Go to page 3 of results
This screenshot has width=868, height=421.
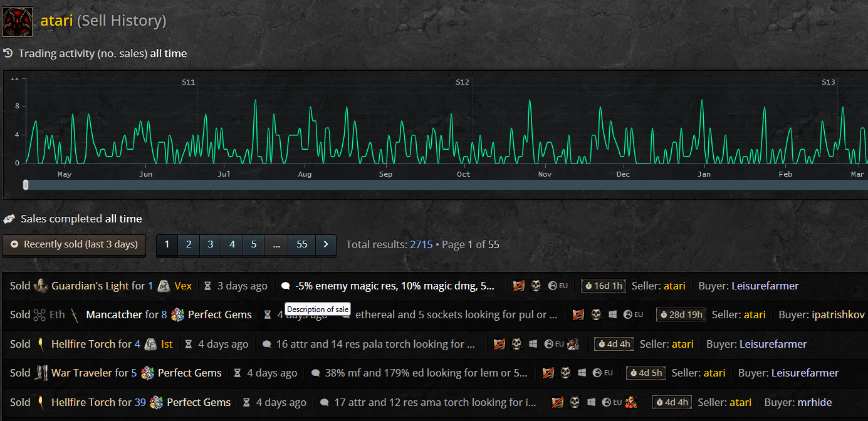(x=211, y=244)
